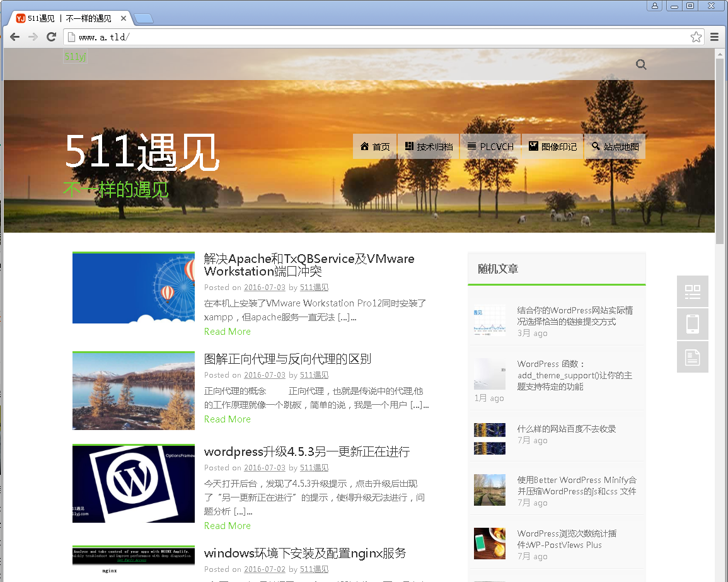
Task: Click floating sidebar mobile phone icon
Action: click(x=693, y=324)
